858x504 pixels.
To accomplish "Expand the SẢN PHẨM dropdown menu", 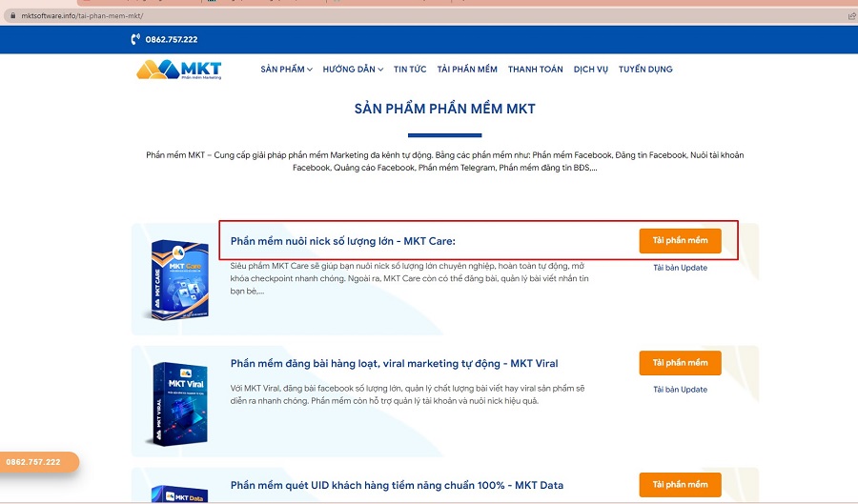I will pyautogui.click(x=286, y=70).
